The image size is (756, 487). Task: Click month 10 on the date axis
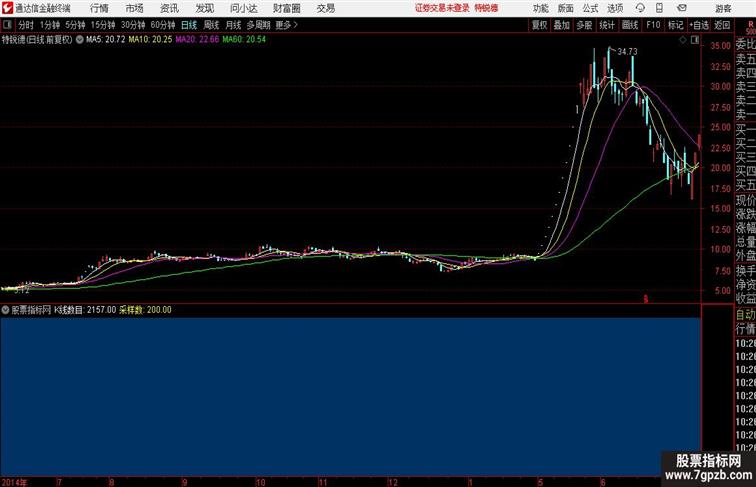click(x=260, y=482)
